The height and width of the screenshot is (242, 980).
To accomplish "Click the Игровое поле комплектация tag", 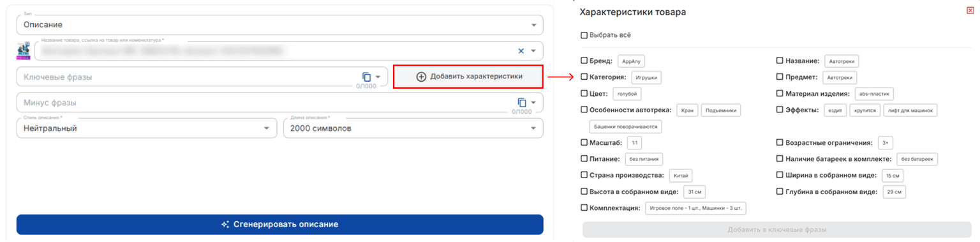I will [x=695, y=208].
